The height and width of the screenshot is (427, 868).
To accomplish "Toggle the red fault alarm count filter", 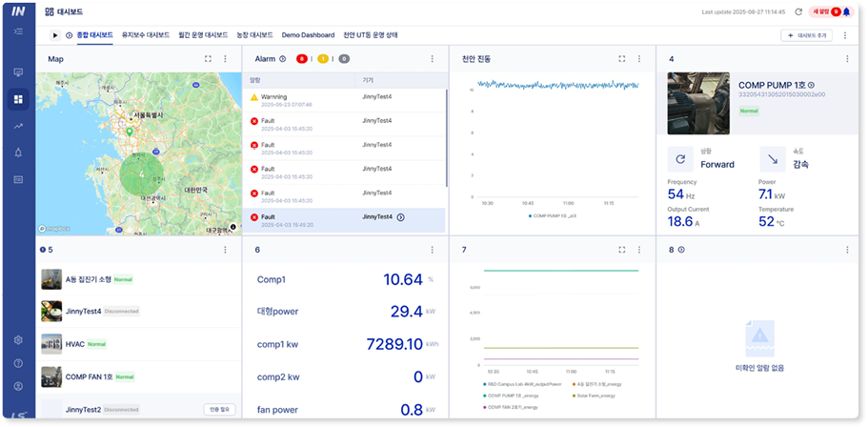I will click(302, 59).
